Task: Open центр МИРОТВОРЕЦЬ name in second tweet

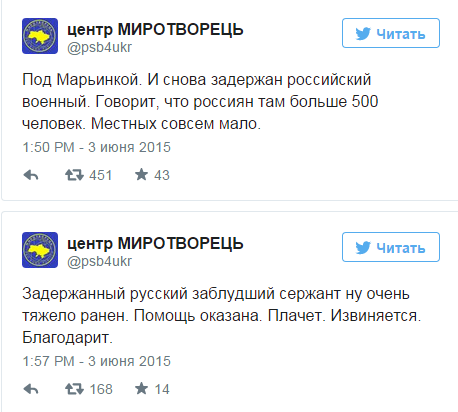Action: click(x=155, y=244)
